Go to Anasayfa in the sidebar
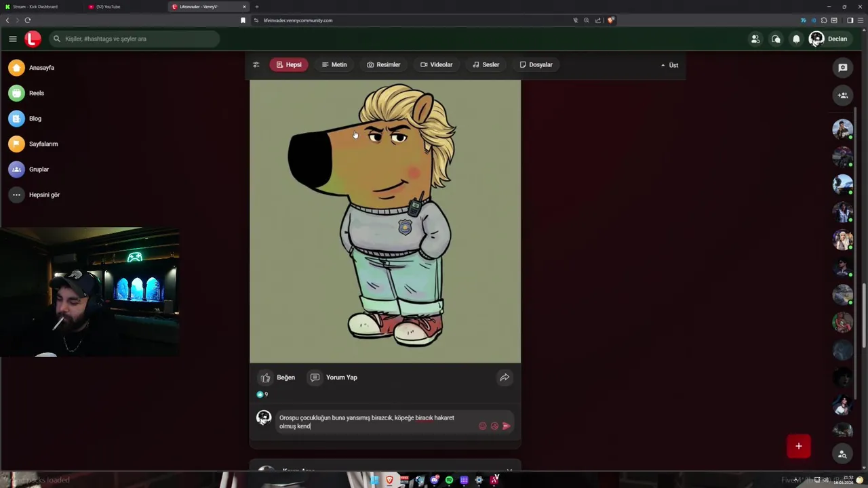The image size is (868, 488). (x=32, y=68)
